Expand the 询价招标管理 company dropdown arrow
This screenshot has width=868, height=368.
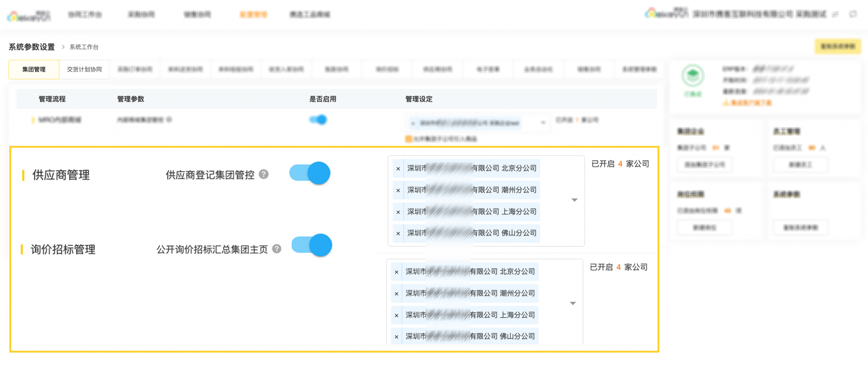click(x=573, y=303)
